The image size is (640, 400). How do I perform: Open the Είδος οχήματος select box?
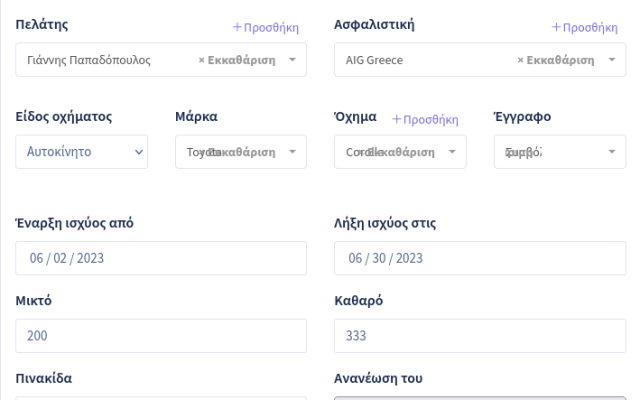coord(82,152)
